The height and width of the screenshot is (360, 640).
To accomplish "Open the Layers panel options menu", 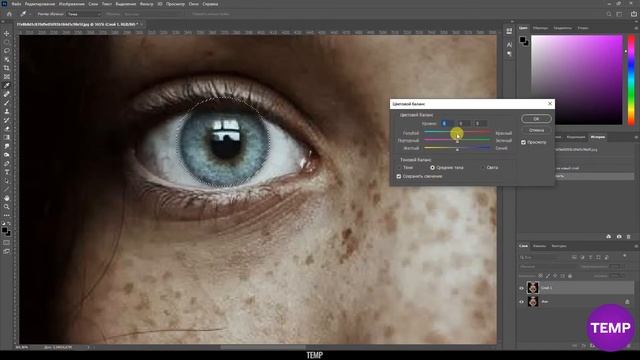I will pyautogui.click(x=636, y=246).
